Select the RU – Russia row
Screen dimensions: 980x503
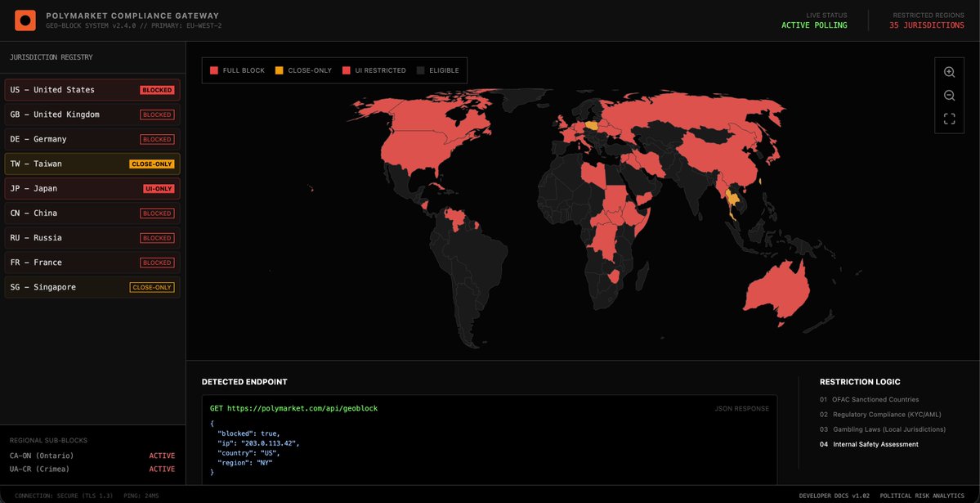click(x=92, y=238)
